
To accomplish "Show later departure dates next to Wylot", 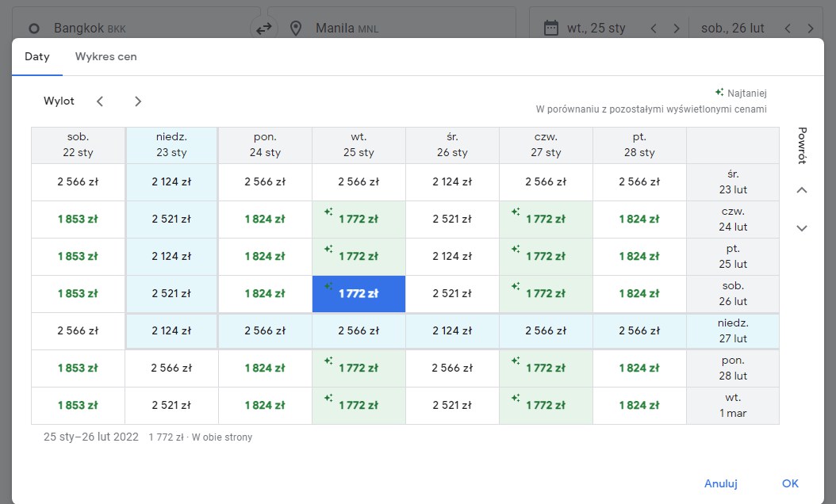I will (138, 101).
